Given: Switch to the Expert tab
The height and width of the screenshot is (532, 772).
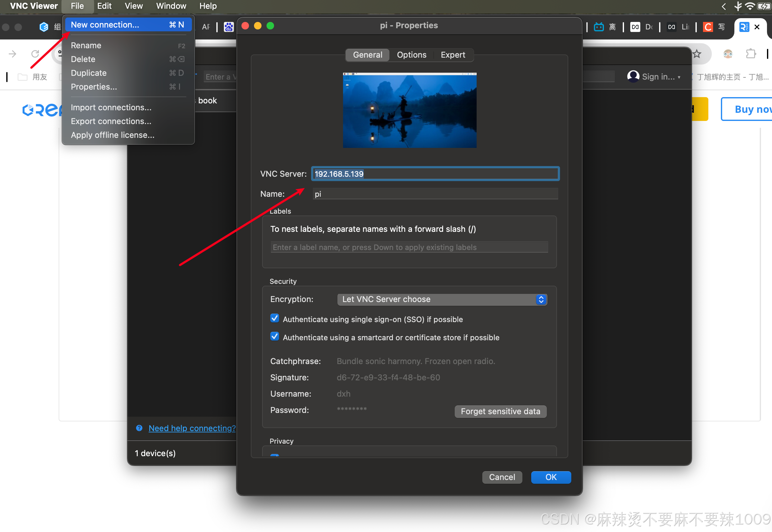Looking at the screenshot, I should point(452,55).
